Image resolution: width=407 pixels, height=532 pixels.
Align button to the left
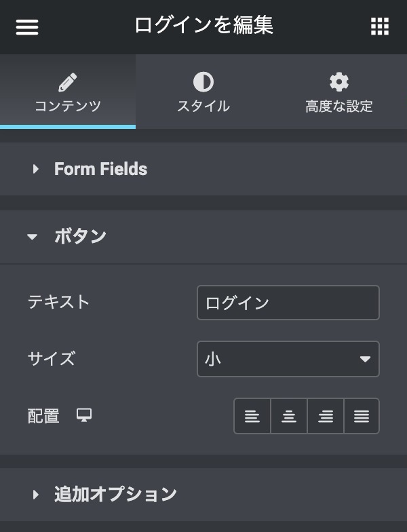tap(252, 416)
